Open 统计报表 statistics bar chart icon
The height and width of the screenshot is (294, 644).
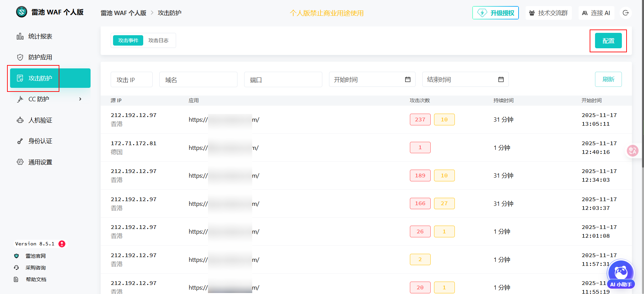[20, 36]
